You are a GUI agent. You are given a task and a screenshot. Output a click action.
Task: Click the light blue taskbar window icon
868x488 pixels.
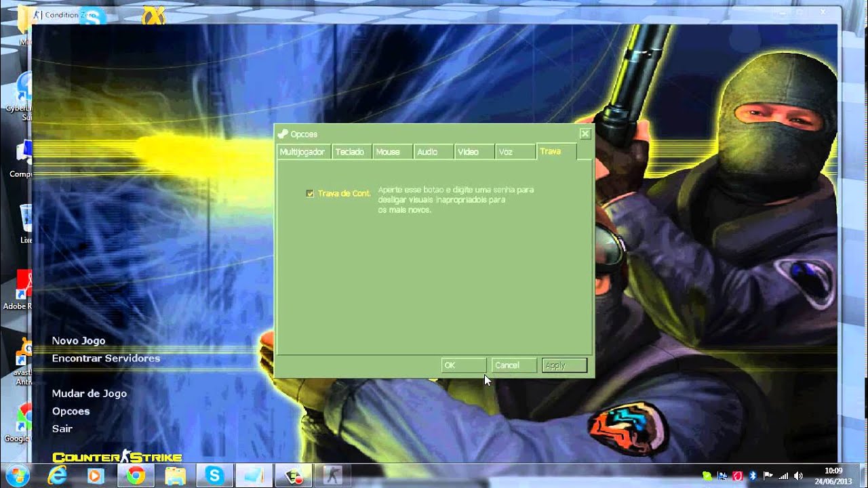(x=254, y=475)
